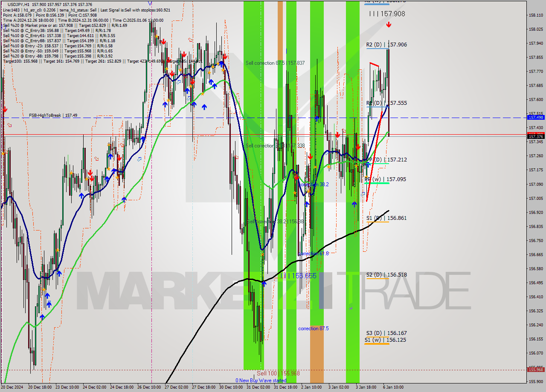Screen dimensions: 546x392
Task: Click the 'Sell %20 @ Entry -50: 159.049' row
Action: tap(58, 51)
